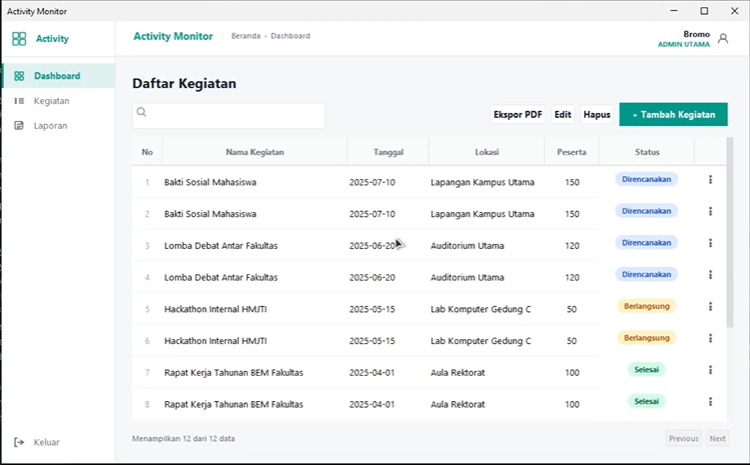The width and height of the screenshot is (750, 465).
Task: Click the table vertical scrollbar thumb
Action: [x=729, y=232]
